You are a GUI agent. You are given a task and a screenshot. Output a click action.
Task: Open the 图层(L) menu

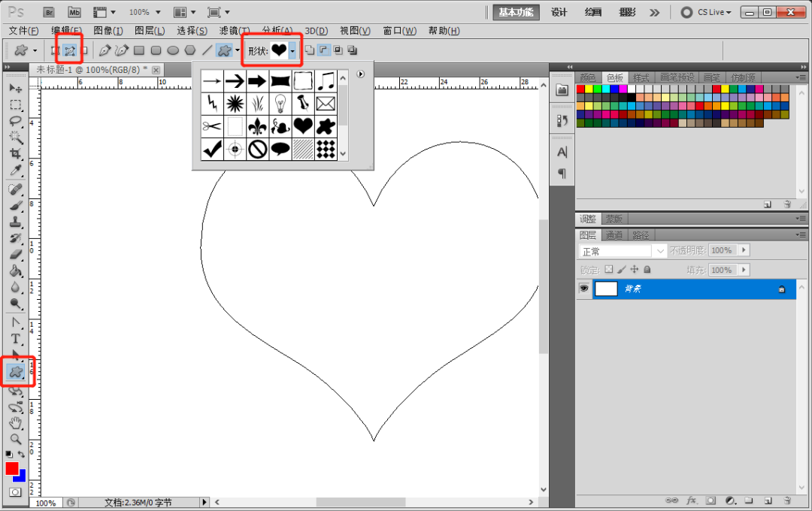(x=150, y=31)
